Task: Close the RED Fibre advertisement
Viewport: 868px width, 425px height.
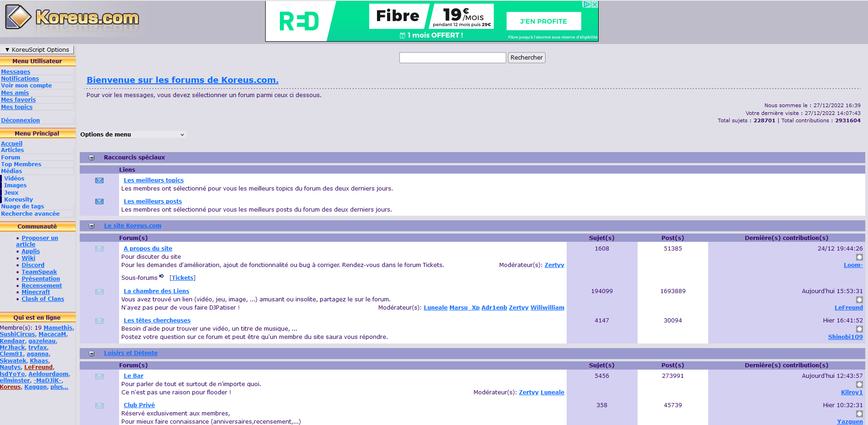Action: [x=595, y=4]
